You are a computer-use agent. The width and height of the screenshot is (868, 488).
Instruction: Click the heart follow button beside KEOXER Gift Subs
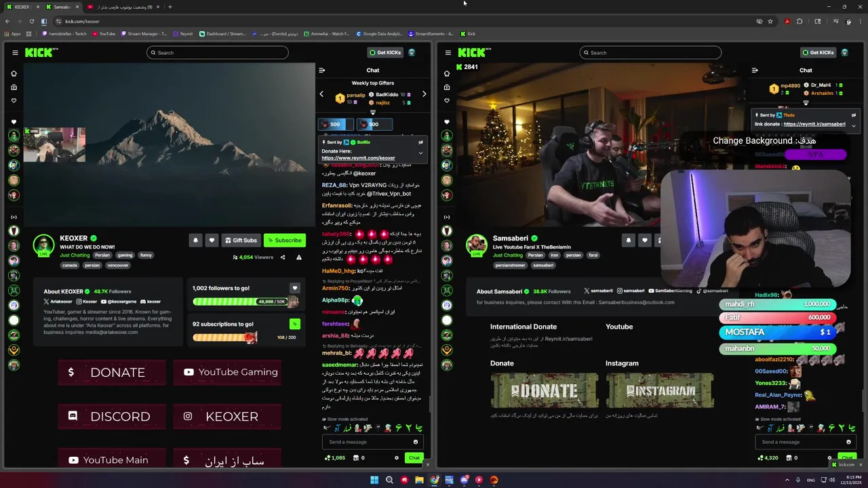tap(212, 240)
